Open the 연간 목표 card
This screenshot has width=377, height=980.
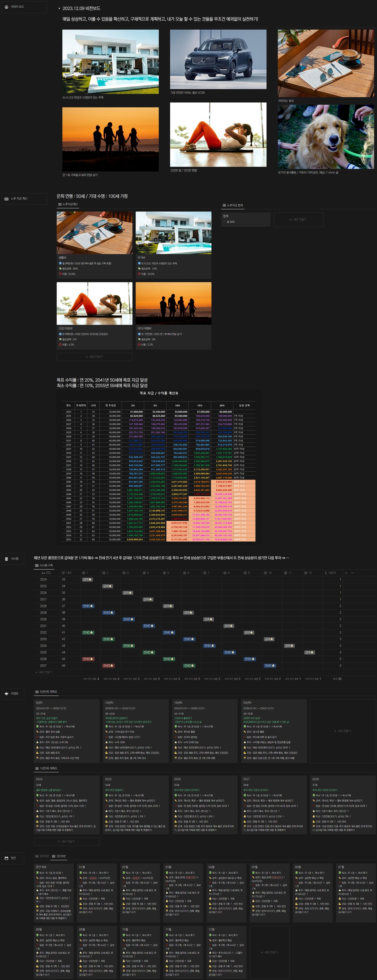click(x=54, y=892)
